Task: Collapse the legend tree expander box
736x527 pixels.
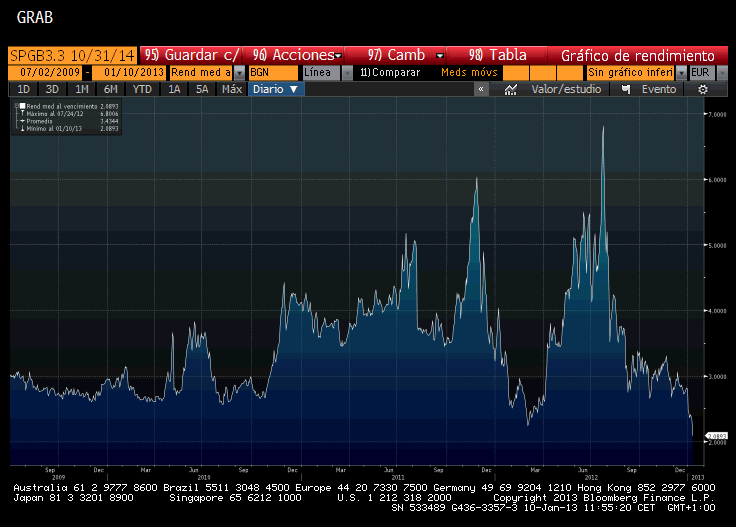Action: (16, 106)
